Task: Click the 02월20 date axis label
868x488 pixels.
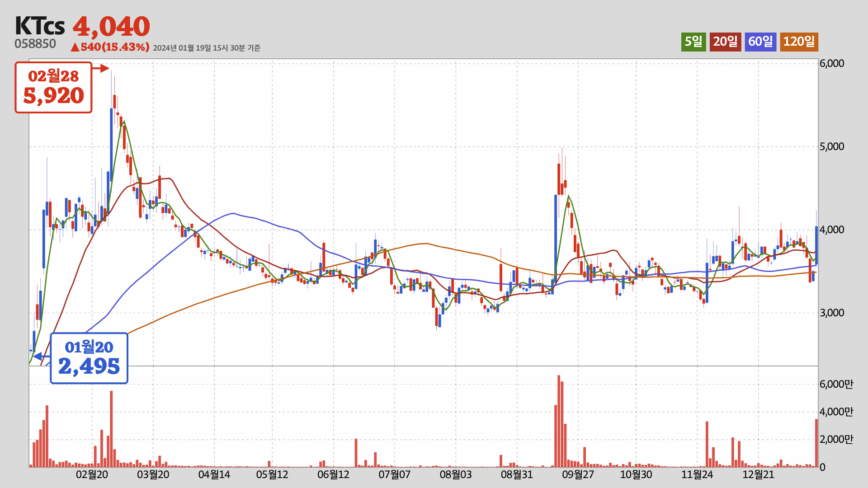Action: coord(92,475)
